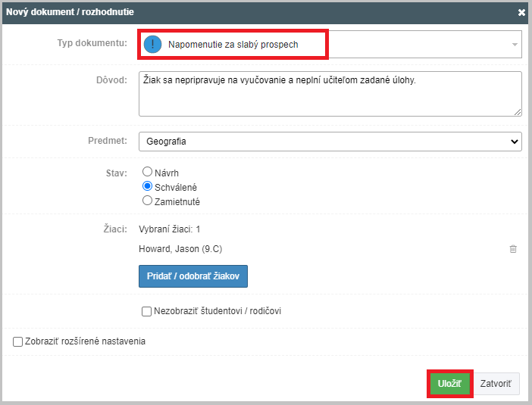Select the Zamietnuté radio option
This screenshot has height=405, width=532.
(x=147, y=201)
